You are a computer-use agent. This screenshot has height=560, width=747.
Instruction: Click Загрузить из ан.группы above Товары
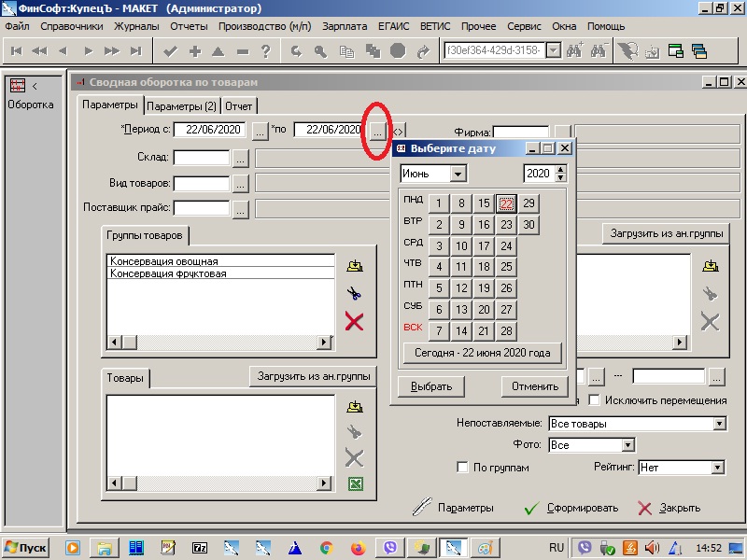[x=314, y=376]
